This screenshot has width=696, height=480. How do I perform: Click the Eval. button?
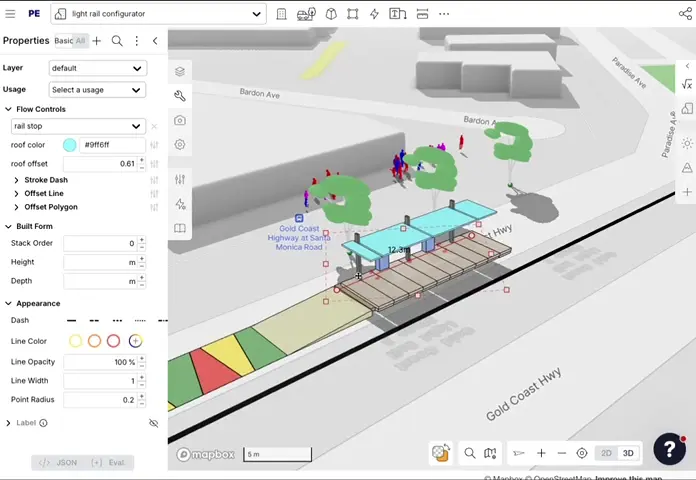(109, 463)
